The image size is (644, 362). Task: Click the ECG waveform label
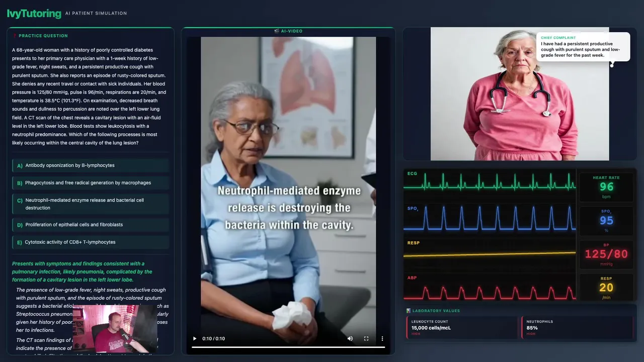tap(412, 173)
